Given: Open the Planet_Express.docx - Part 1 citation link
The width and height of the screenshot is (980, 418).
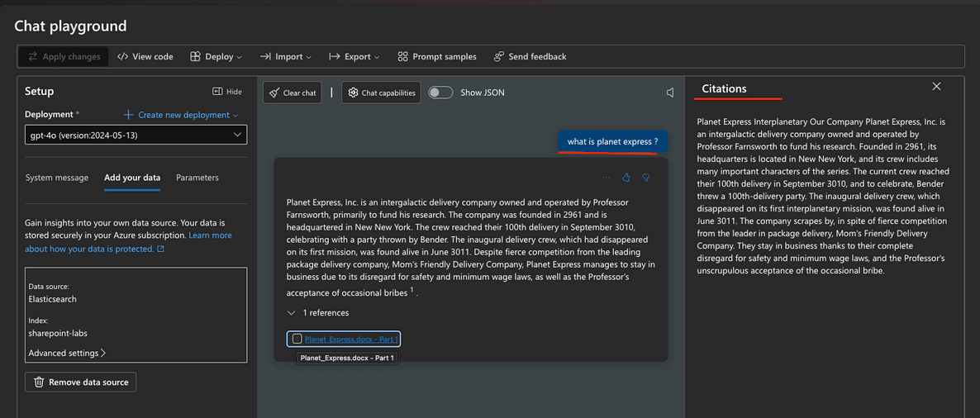Looking at the screenshot, I should (351, 339).
